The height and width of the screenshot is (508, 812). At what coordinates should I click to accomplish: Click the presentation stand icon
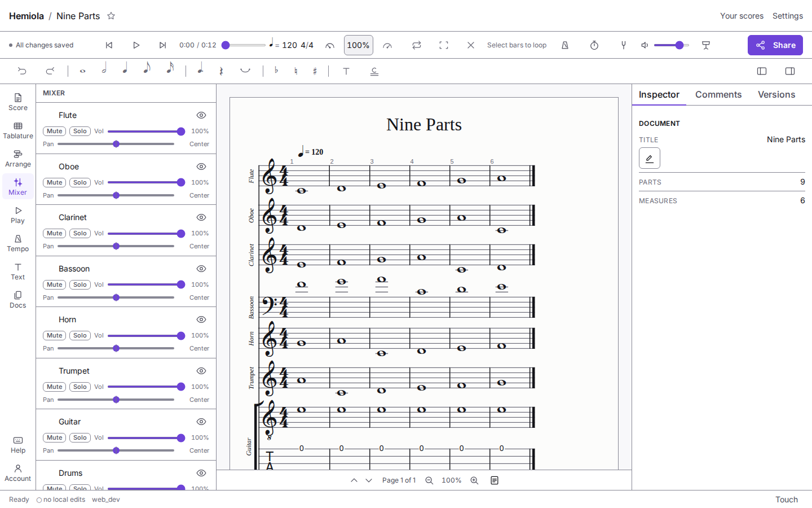(x=706, y=45)
